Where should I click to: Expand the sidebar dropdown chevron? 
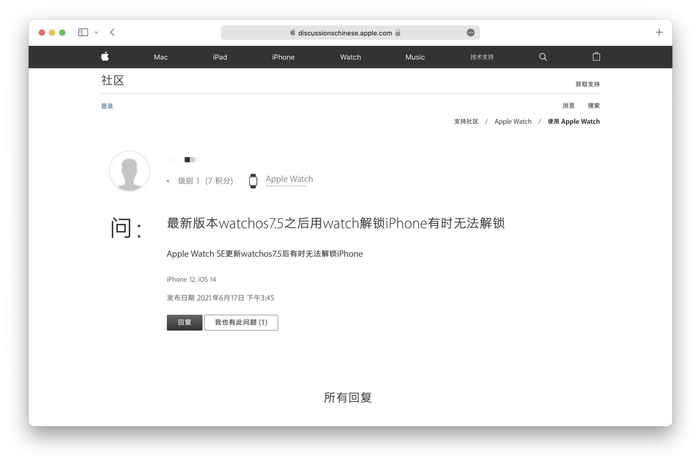96,32
